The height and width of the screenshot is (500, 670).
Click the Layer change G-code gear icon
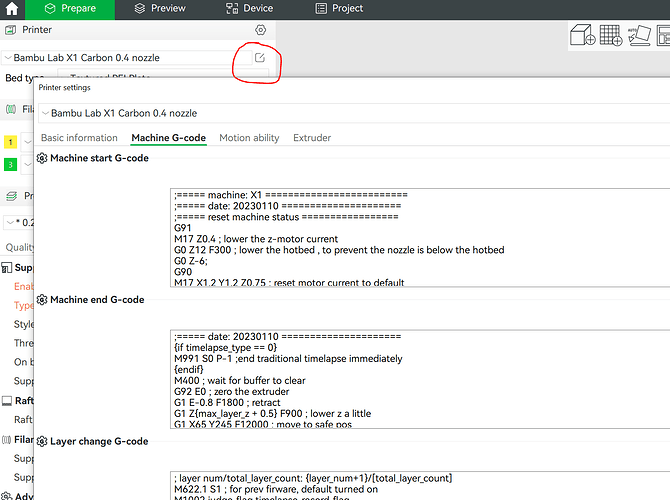click(x=42, y=441)
